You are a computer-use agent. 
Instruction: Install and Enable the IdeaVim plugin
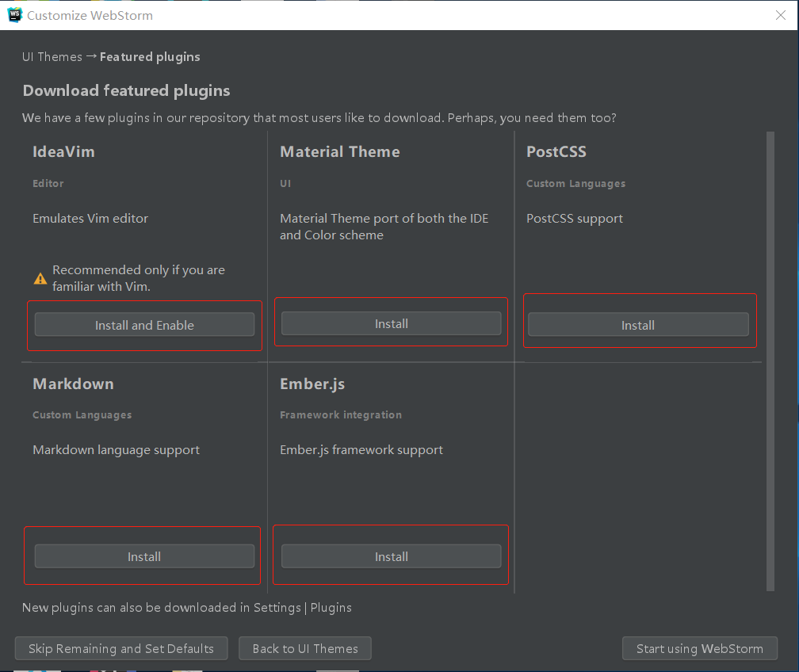click(144, 325)
